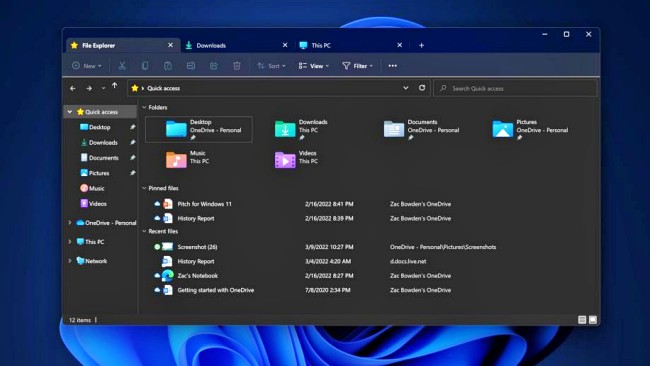Go back with the left arrow

click(x=73, y=88)
